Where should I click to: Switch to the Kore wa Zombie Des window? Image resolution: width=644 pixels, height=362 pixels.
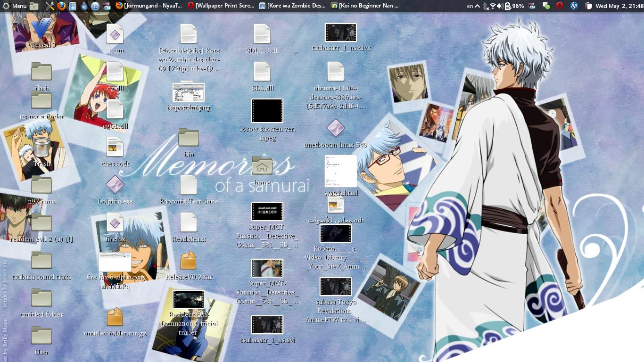pyautogui.click(x=293, y=6)
